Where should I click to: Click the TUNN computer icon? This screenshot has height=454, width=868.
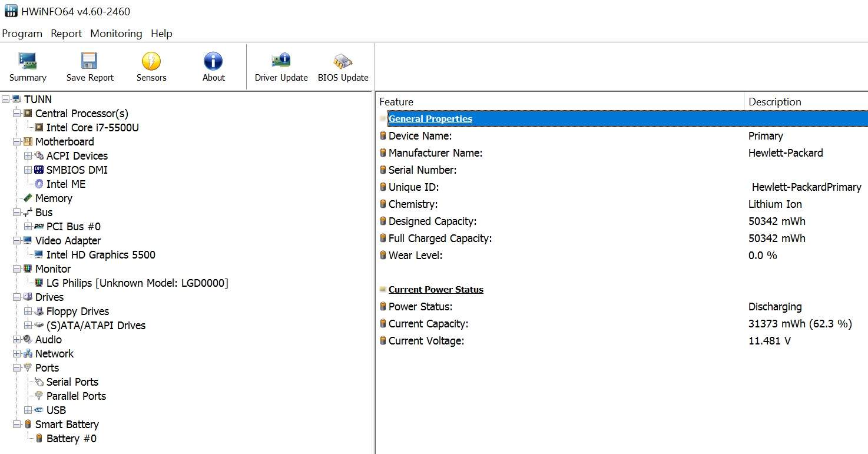click(x=16, y=99)
